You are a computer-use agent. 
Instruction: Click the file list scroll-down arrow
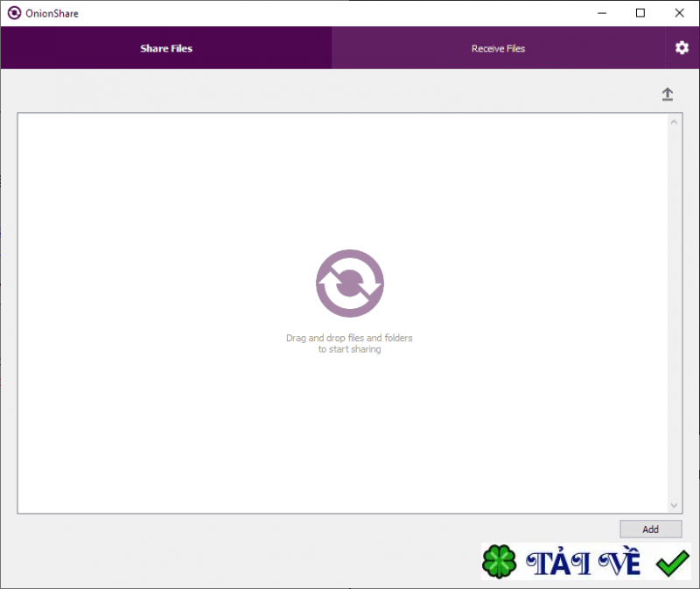pos(674,505)
